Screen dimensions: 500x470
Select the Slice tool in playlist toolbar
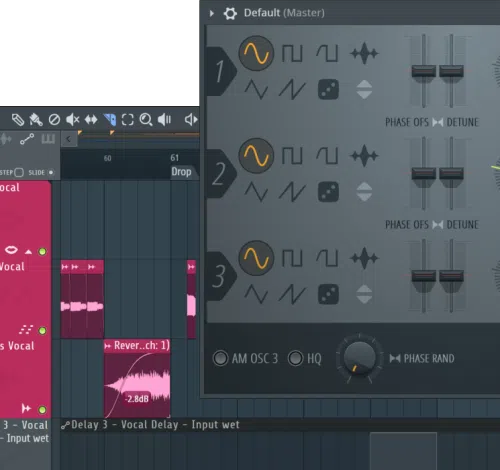click(x=110, y=120)
